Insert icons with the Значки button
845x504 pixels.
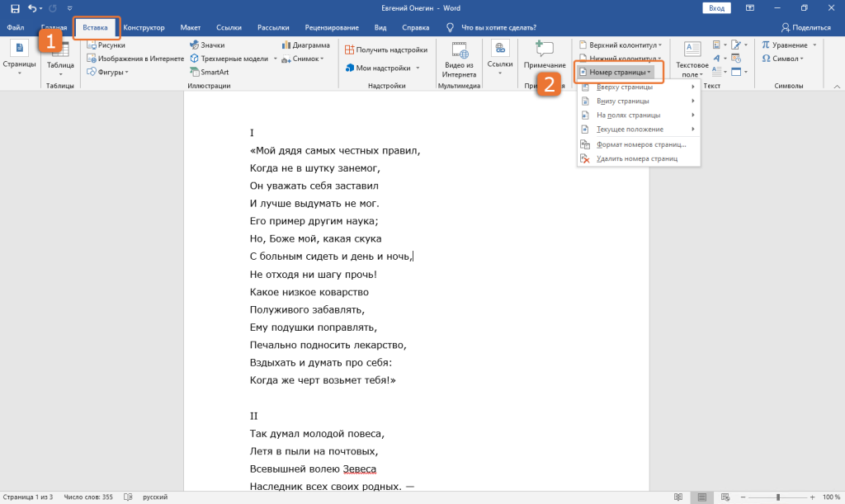pyautogui.click(x=207, y=45)
